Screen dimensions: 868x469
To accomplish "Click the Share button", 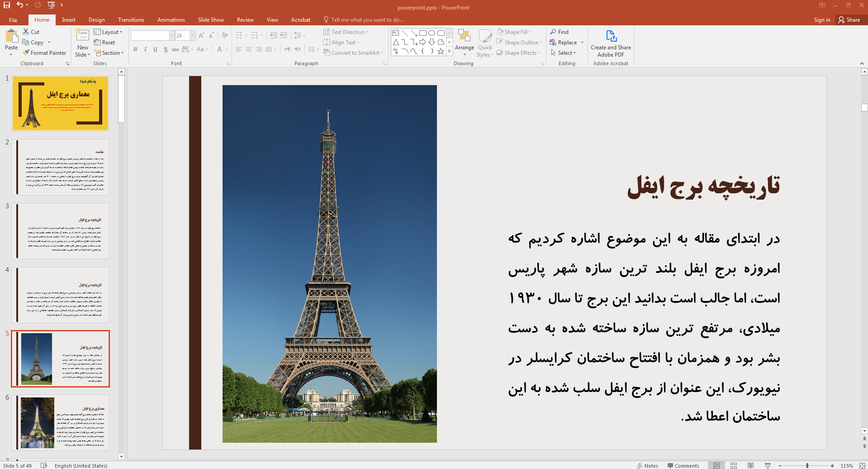I will 849,19.
